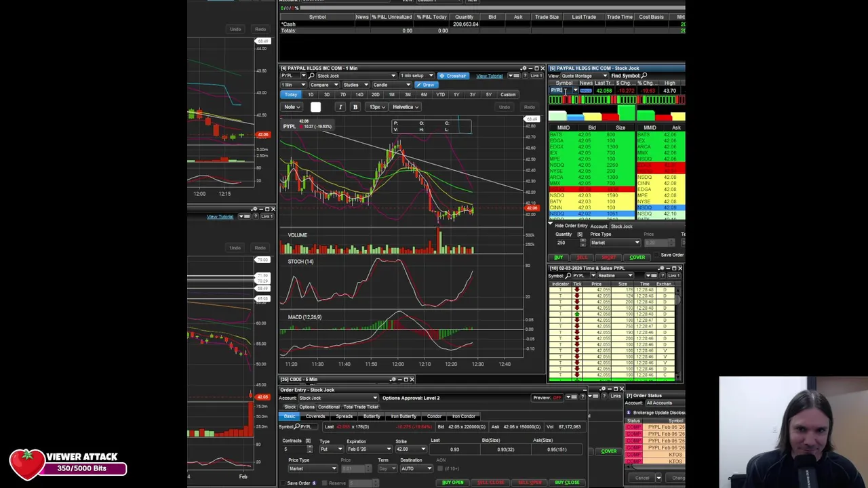Open the Compare dropdown

(x=324, y=85)
